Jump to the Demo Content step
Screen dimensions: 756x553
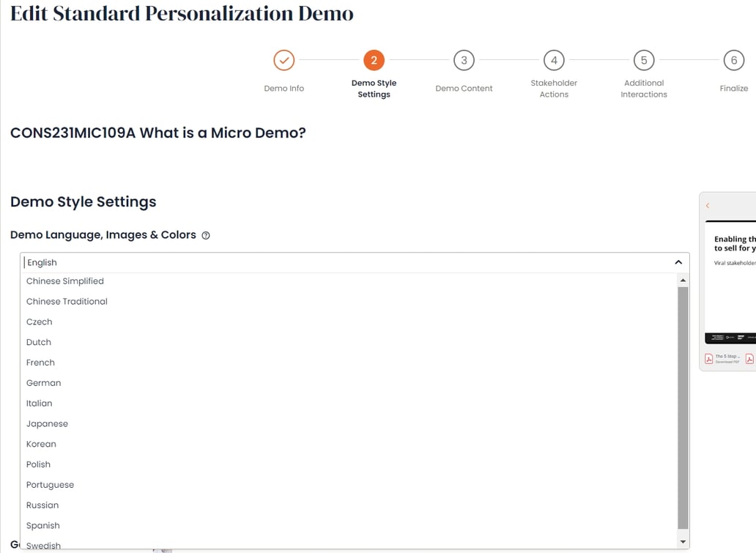coord(464,60)
